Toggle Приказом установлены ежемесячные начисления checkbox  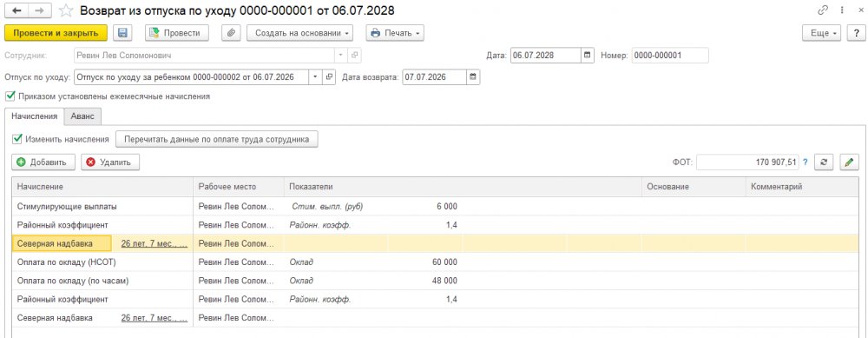tap(10, 96)
